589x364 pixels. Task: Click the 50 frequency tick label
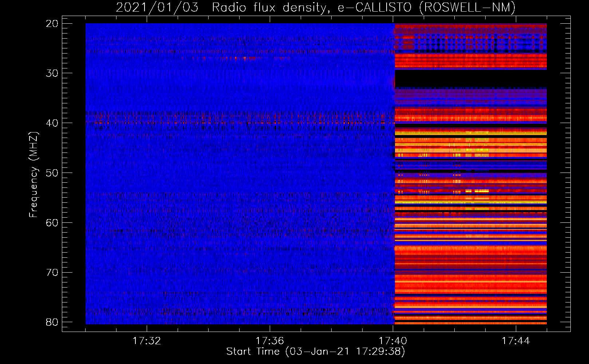[x=52, y=173]
